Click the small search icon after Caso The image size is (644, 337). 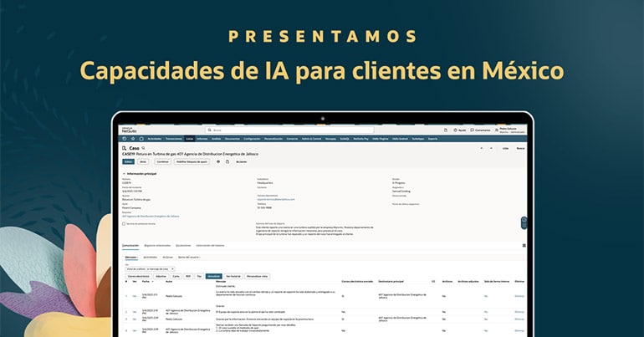143,148
